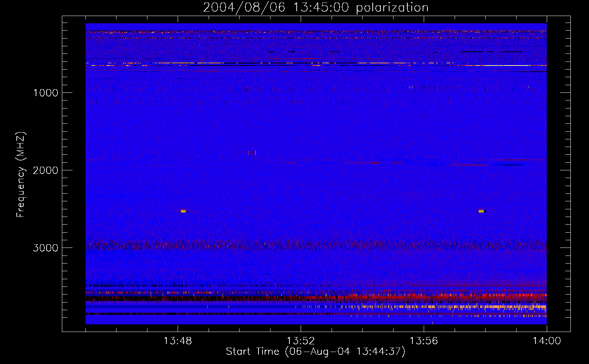The width and height of the screenshot is (589, 364).
Task: Click the 2000 frequency tick label
Action: (x=46, y=170)
